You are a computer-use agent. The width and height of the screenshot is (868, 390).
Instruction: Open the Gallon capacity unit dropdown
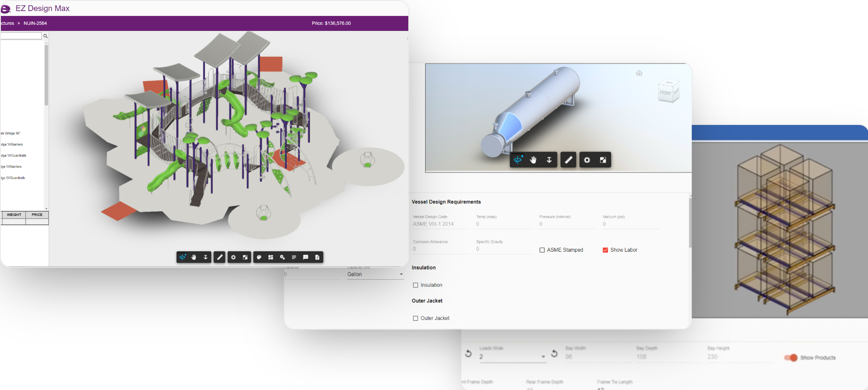point(376,274)
